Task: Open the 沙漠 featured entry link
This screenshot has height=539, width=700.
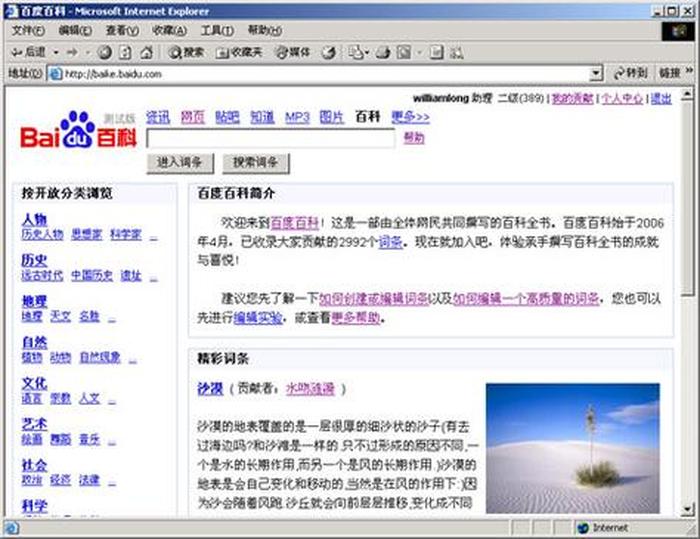Action: click(x=210, y=389)
